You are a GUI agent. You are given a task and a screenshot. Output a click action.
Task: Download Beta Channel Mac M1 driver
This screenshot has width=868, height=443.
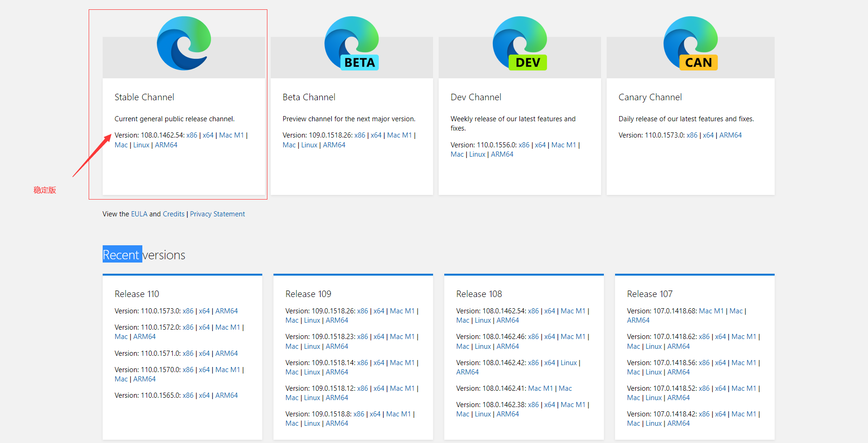[x=399, y=135]
